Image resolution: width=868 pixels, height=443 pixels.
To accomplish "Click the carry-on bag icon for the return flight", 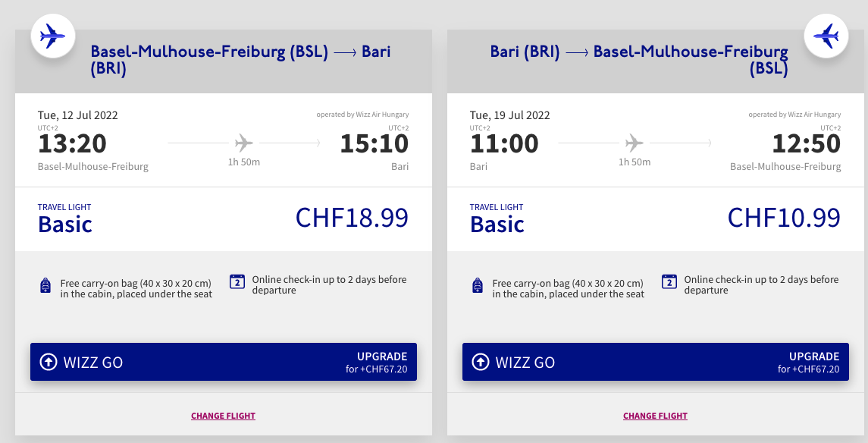I will 477,285.
